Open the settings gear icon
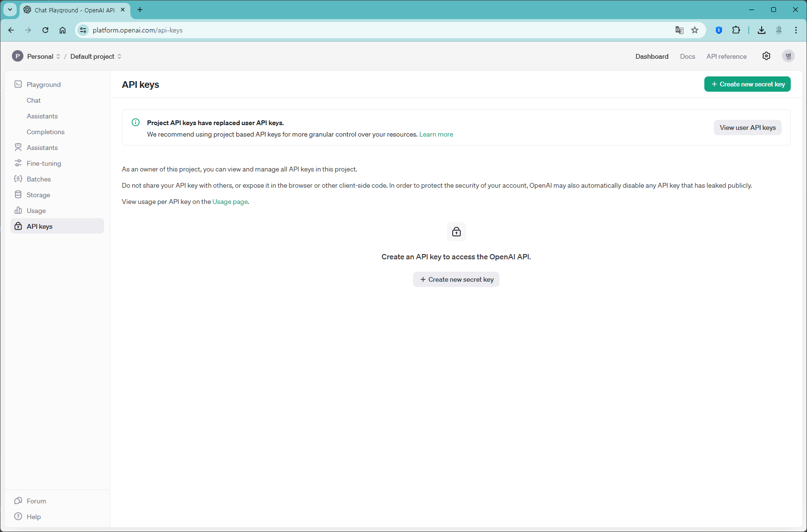The image size is (807, 532). (766, 56)
